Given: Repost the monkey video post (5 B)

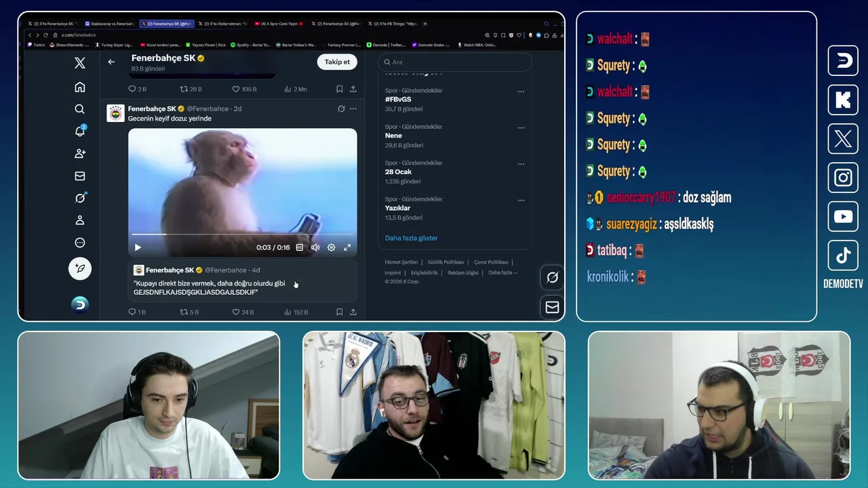Looking at the screenshot, I should [x=189, y=312].
